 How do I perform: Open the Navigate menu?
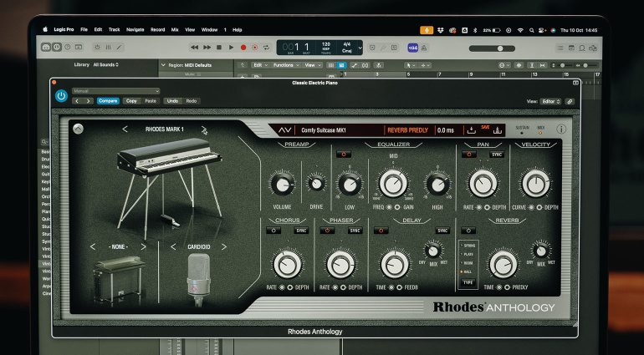click(x=135, y=29)
